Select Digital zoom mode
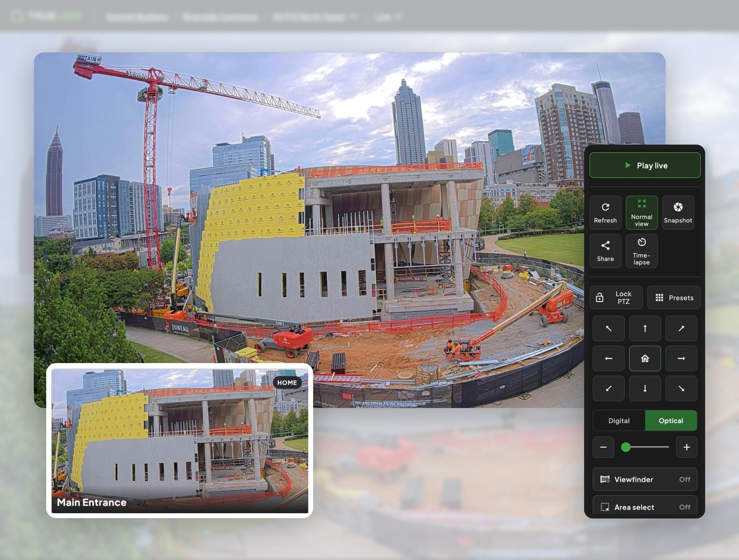This screenshot has height=560, width=739. click(619, 421)
